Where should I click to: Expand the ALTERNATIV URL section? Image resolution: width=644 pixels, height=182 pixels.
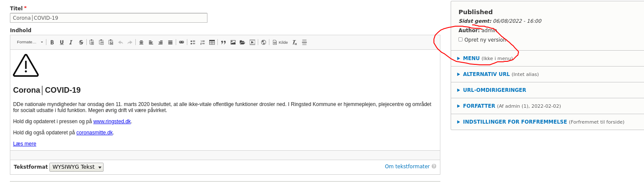[x=486, y=74]
